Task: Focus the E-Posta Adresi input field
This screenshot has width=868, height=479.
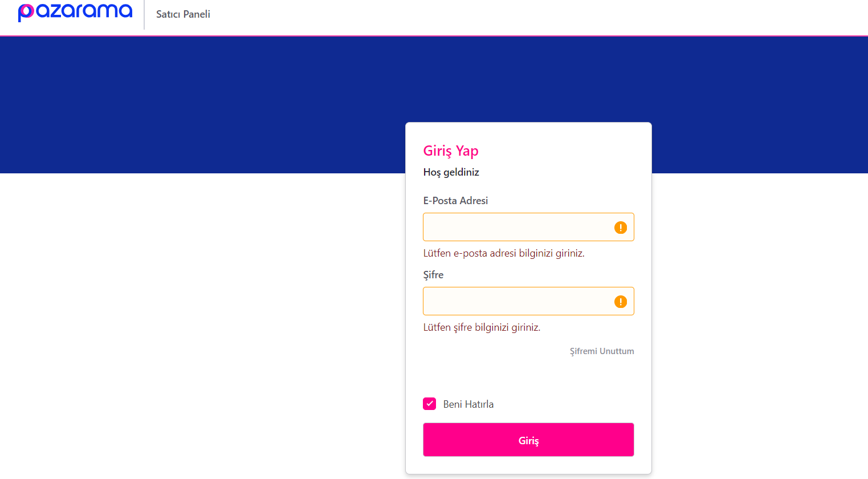Action: 528,227
